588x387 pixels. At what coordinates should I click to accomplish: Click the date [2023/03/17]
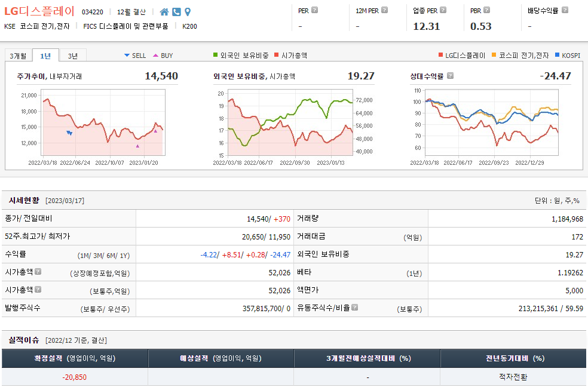tap(65, 201)
